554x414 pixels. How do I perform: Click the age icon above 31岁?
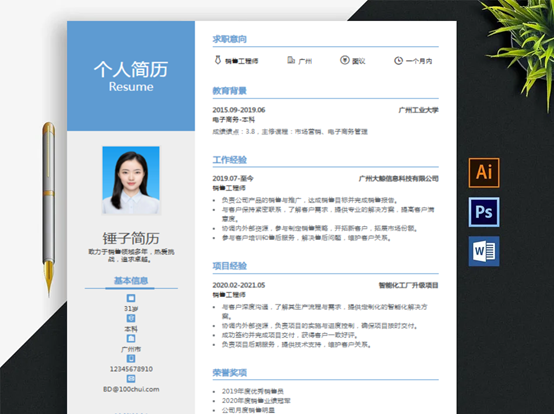point(131,298)
